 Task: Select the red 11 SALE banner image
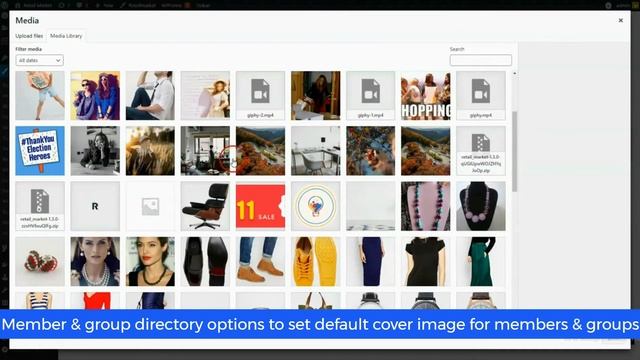tap(260, 206)
